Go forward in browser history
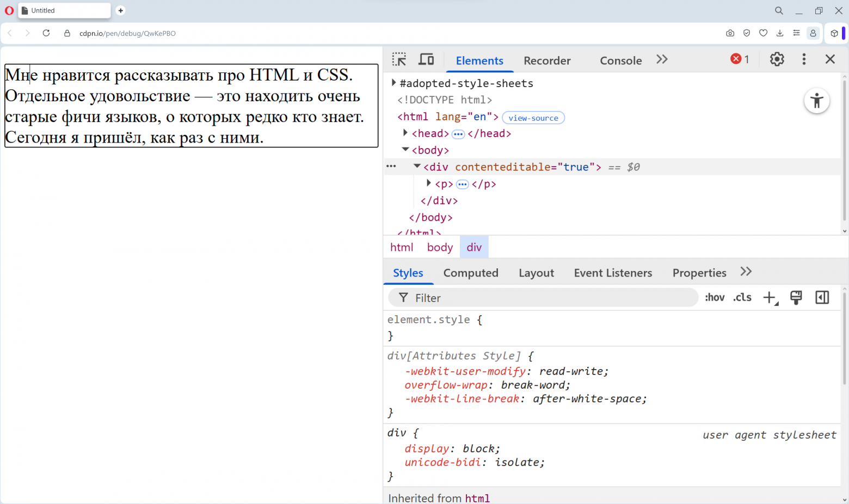The width and height of the screenshot is (849, 504). coord(27,33)
